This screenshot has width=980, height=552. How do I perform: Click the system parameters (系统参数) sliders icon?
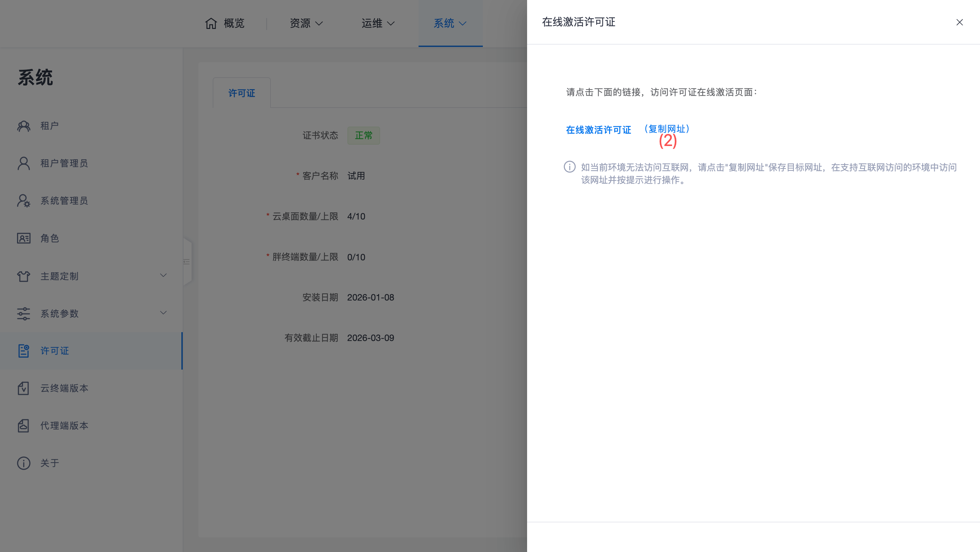coord(23,313)
